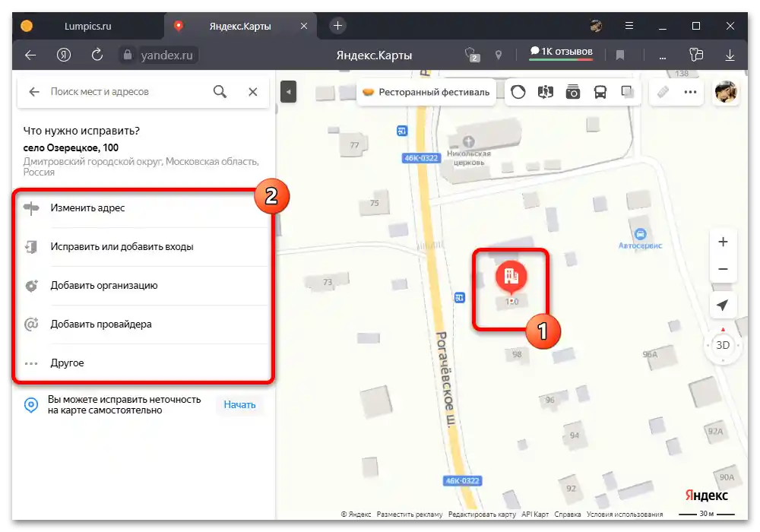This screenshot has width=760, height=532.
Task: Open the browser collections icon
Action: [696, 55]
